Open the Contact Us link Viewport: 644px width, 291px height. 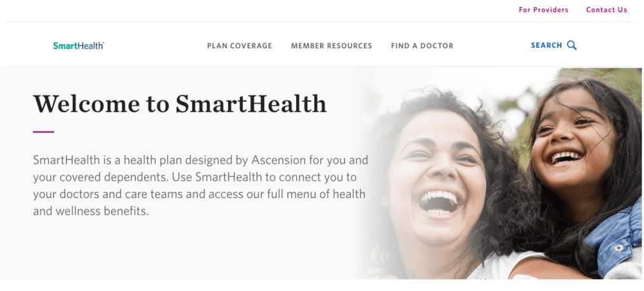point(606,10)
